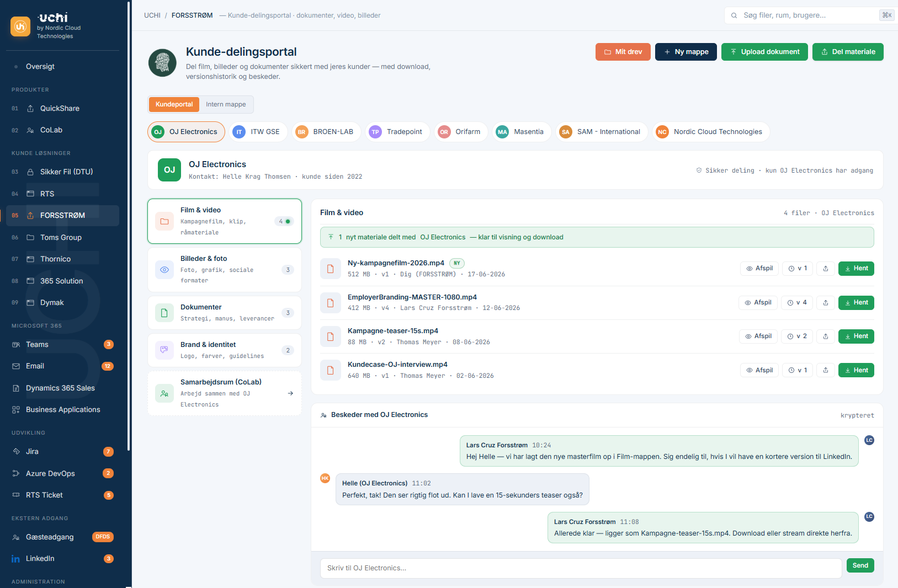Open CoLab in the sidebar
Viewport: 898px width, 588px height.
[x=62, y=130]
